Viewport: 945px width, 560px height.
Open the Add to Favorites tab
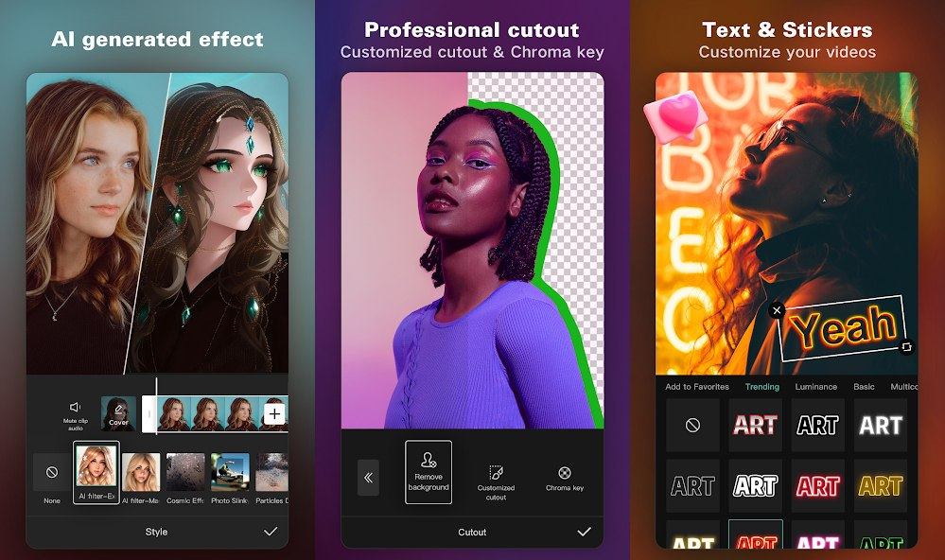pyautogui.click(x=697, y=387)
